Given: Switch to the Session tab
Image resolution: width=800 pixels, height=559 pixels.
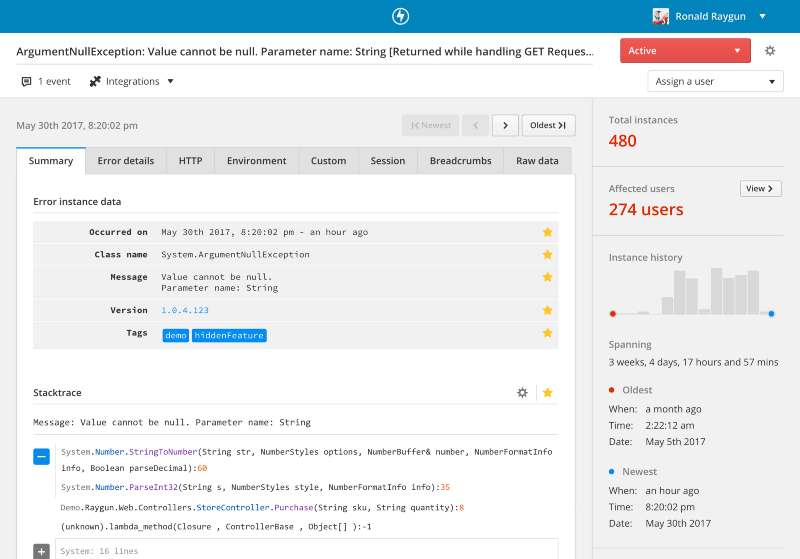Looking at the screenshot, I should click(388, 161).
